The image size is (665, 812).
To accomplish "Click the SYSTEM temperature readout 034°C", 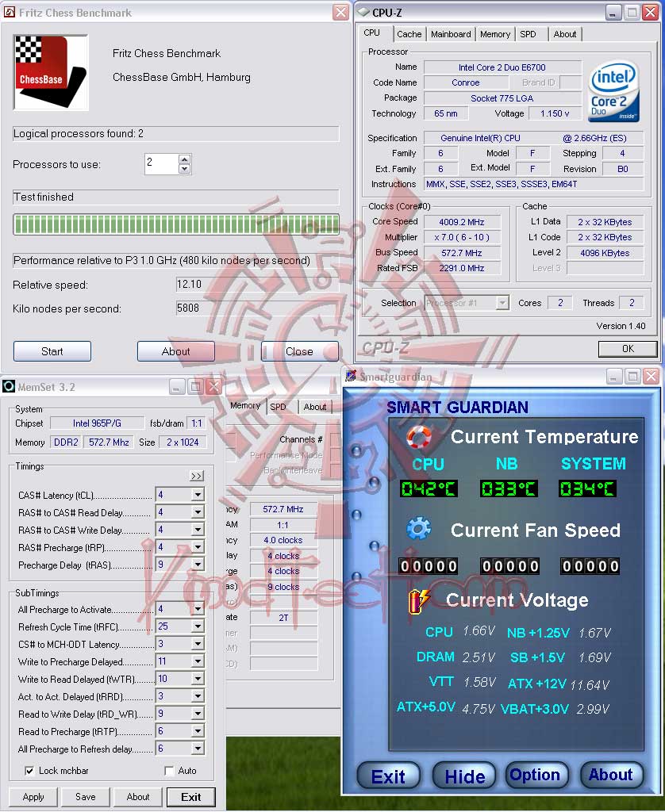I will tap(588, 488).
